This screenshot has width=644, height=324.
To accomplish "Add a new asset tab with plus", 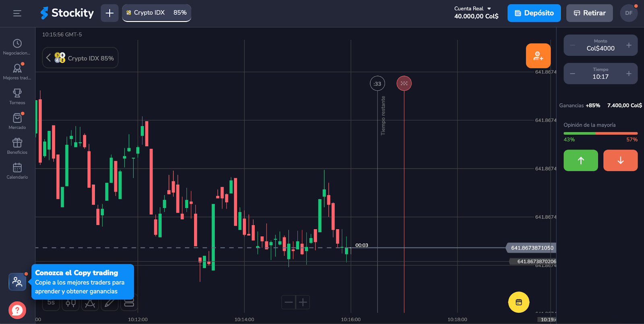I will click(109, 13).
